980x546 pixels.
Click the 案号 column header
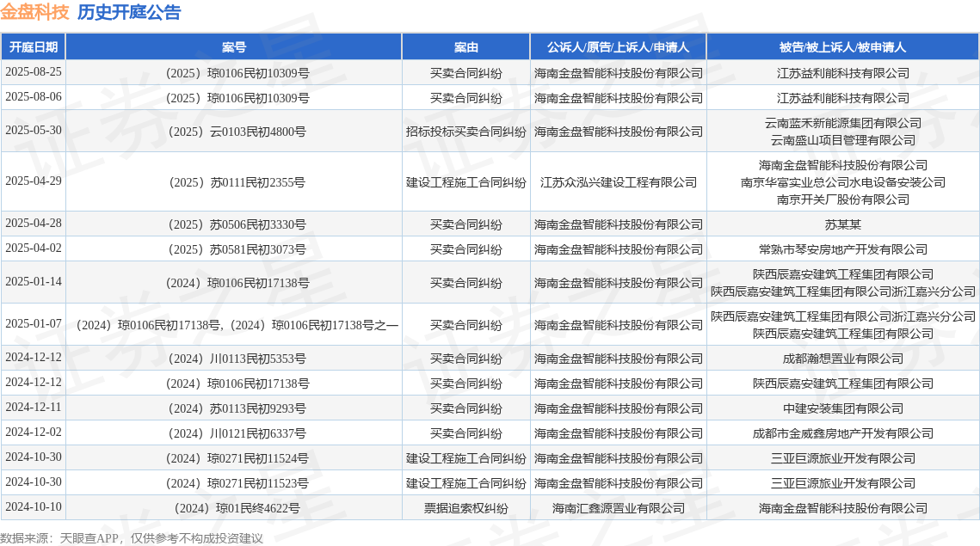click(x=234, y=47)
